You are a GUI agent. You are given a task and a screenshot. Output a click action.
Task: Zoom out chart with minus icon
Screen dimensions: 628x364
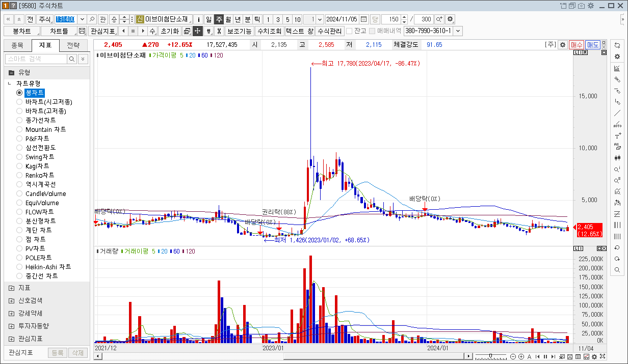(513, 356)
